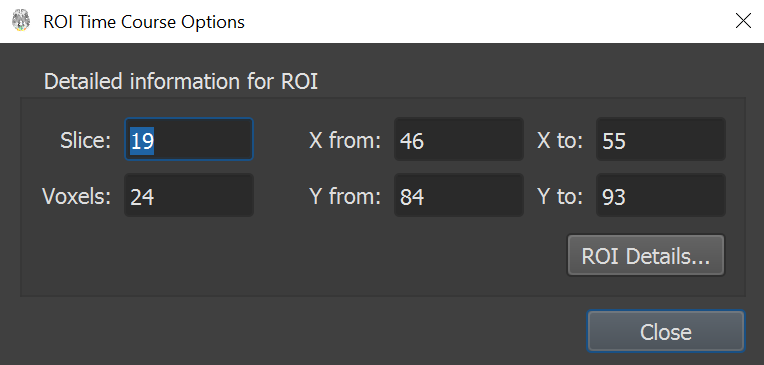The width and height of the screenshot is (764, 365).
Task: Click the highlighted value 19 in Slice
Action: [x=142, y=141]
